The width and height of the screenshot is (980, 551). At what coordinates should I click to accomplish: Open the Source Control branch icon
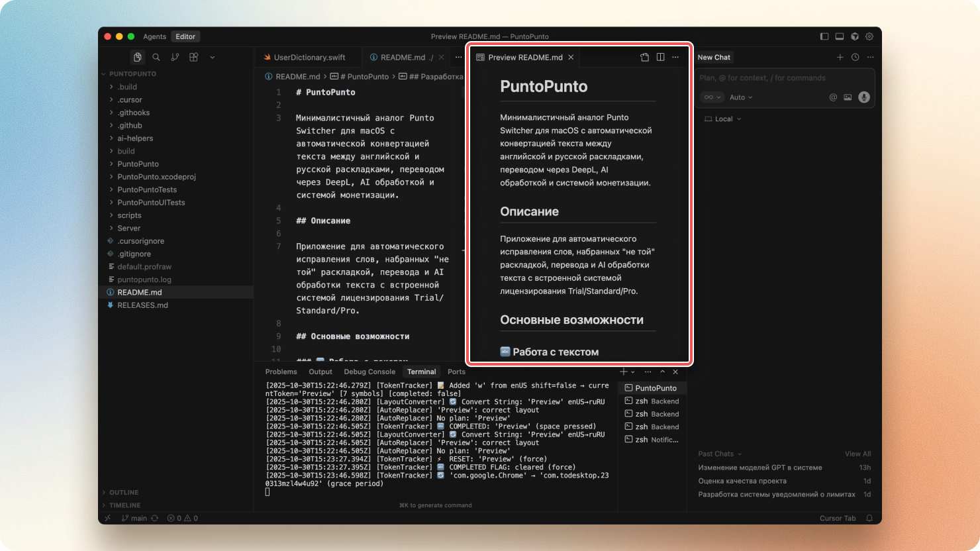click(175, 58)
